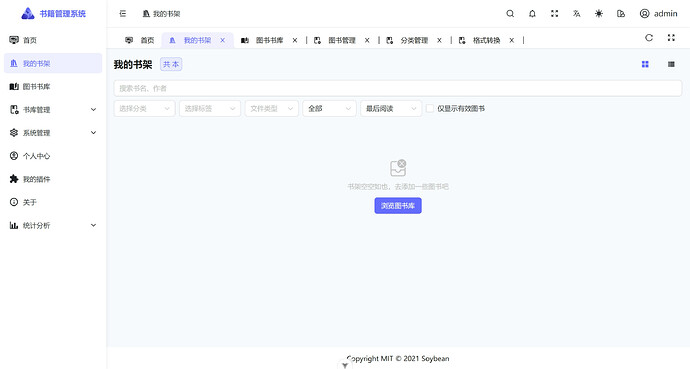Click the 我的书架 breadcrumb in the header

click(x=161, y=14)
